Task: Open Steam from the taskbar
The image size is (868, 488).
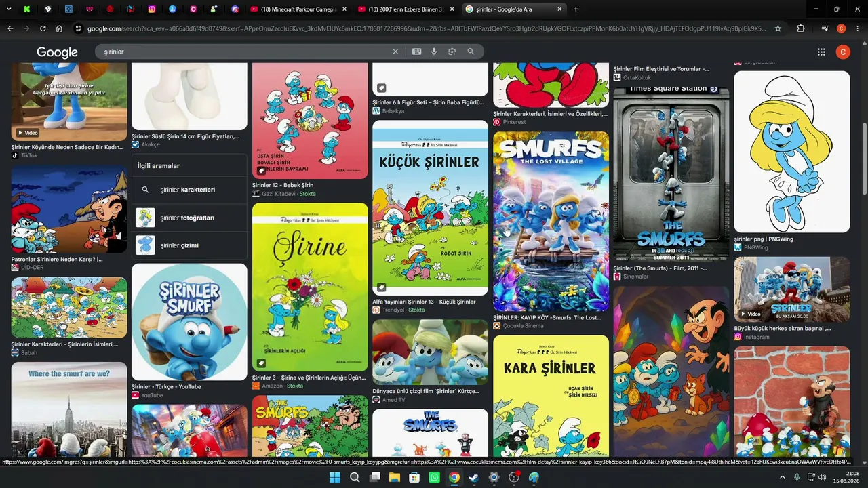Action: click(x=474, y=477)
